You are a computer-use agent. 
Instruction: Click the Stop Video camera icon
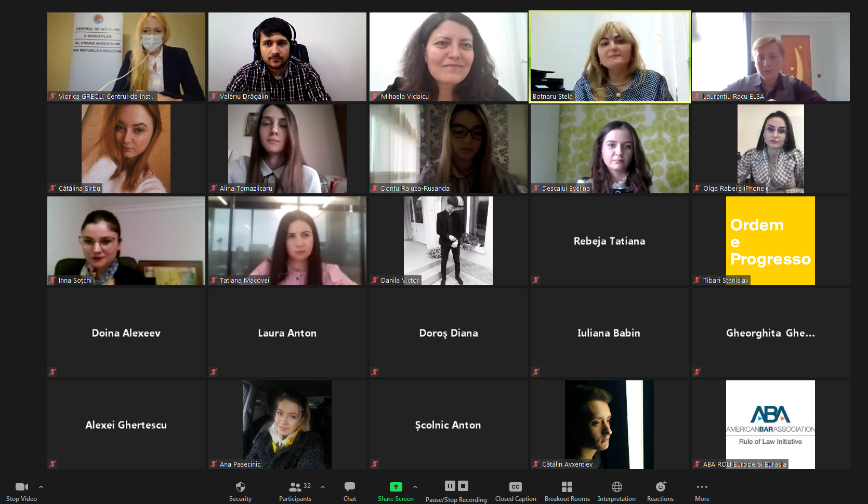pyautogui.click(x=22, y=487)
